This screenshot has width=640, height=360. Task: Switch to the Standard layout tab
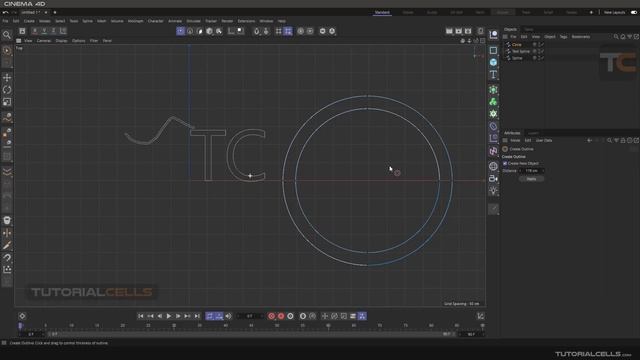tap(382, 13)
